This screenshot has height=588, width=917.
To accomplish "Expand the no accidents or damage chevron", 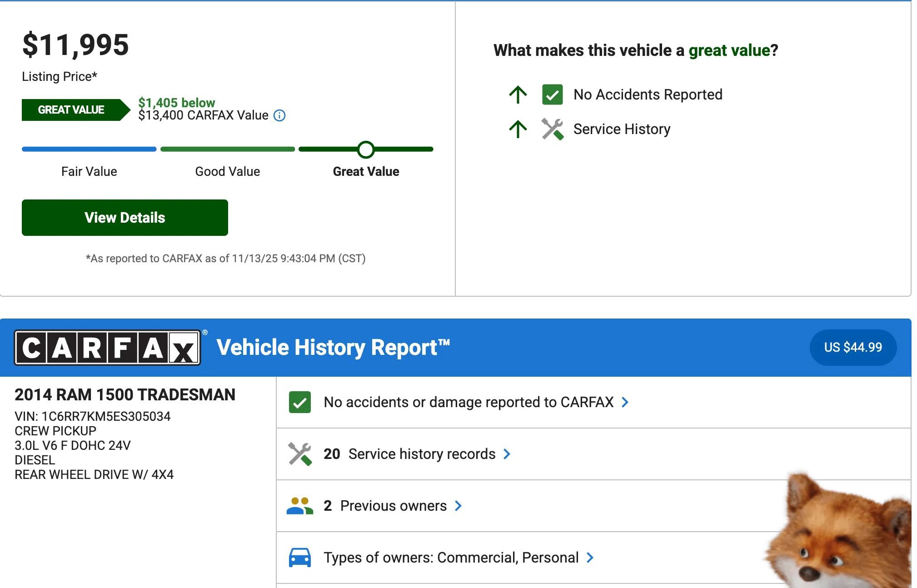I will [625, 402].
